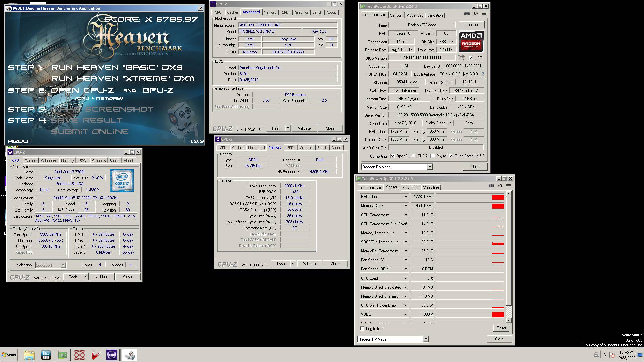The image size is (644, 362).
Task: Click ABOUT in the HWBOT Heaven app
Action: click(20, 141)
